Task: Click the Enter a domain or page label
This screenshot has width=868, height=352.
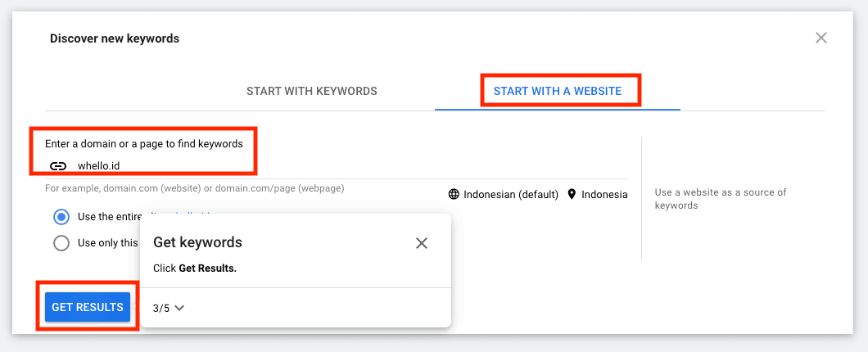Action: click(144, 143)
